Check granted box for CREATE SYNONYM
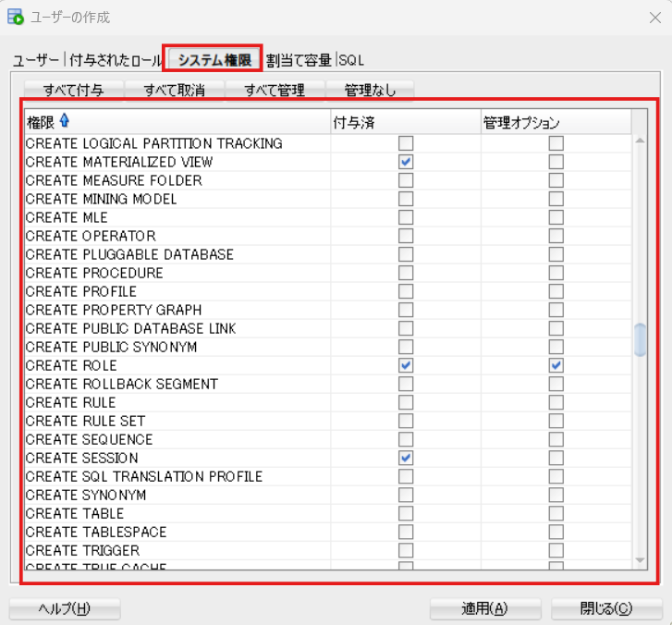 pos(406,496)
